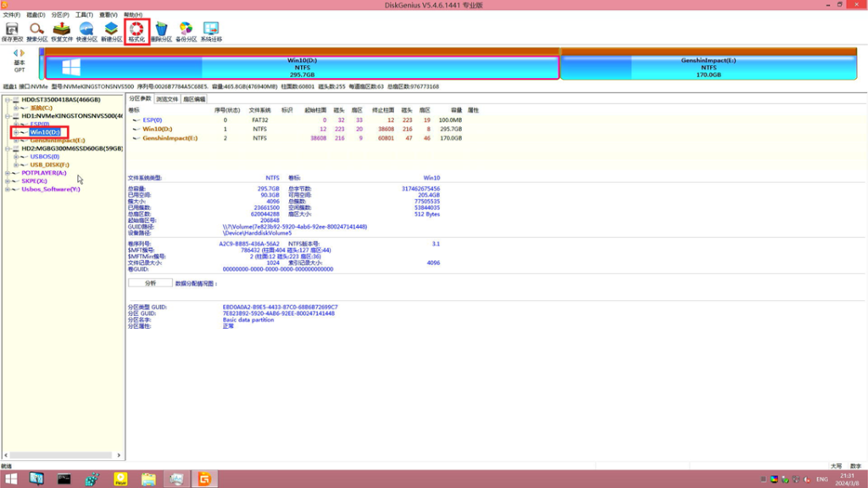Click the New Partition (新建分区) icon
868x488 pixels.
(x=111, y=30)
